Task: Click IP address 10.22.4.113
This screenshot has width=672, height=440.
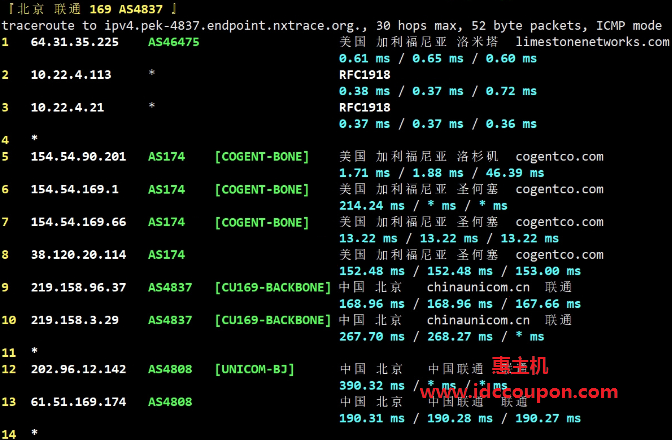Action: 71,75
